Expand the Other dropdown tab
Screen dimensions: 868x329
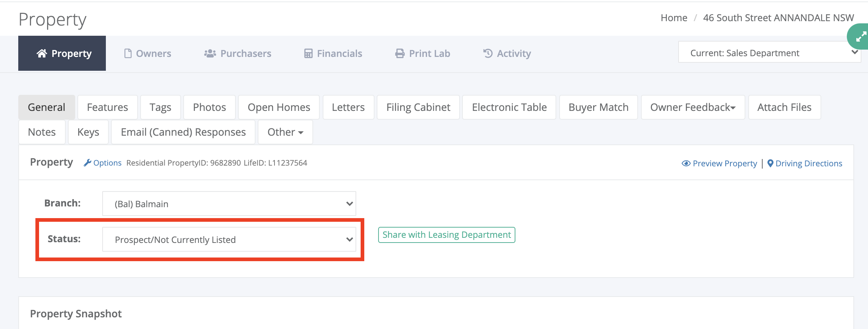point(285,132)
